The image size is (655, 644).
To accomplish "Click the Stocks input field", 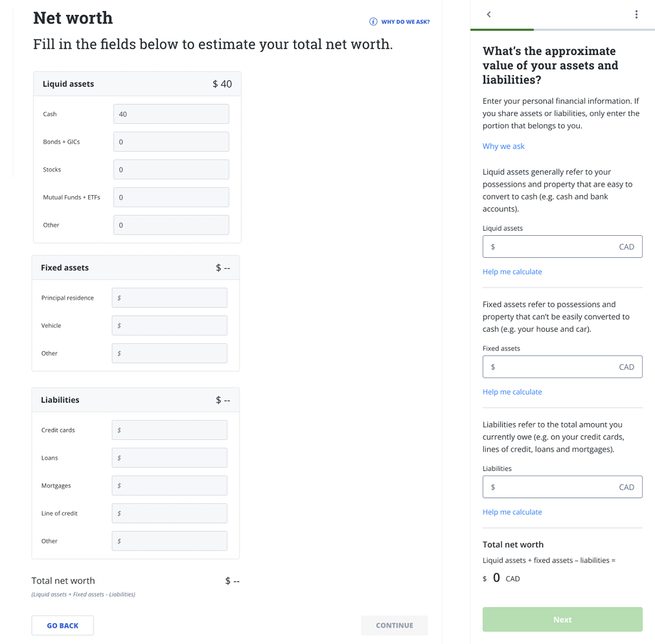I will [x=170, y=169].
